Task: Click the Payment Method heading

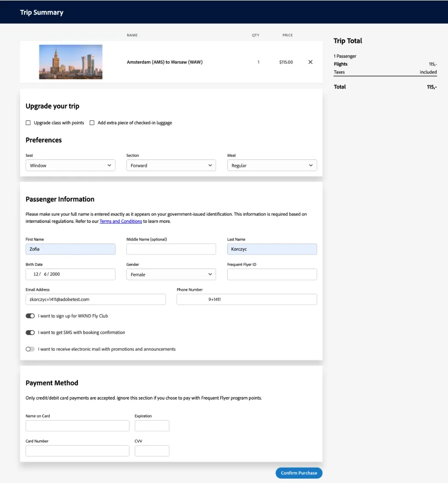Action: [52, 383]
